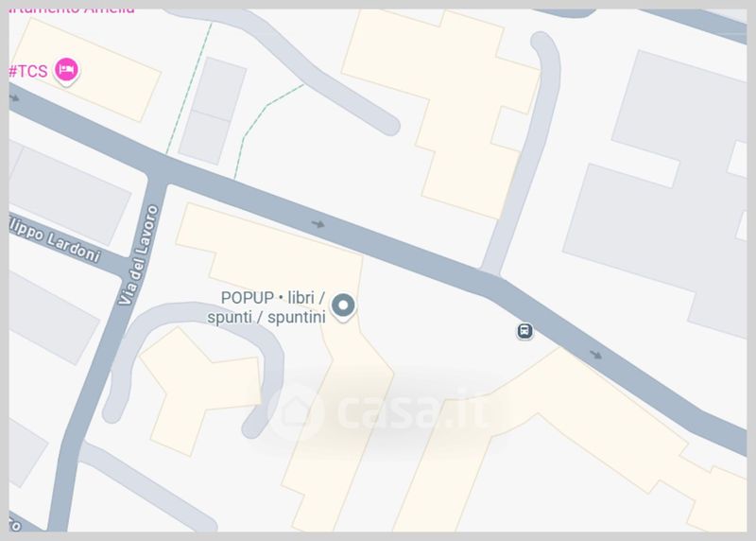
Task: Click the direction arrow beside the #TCS label
Action: [14, 98]
